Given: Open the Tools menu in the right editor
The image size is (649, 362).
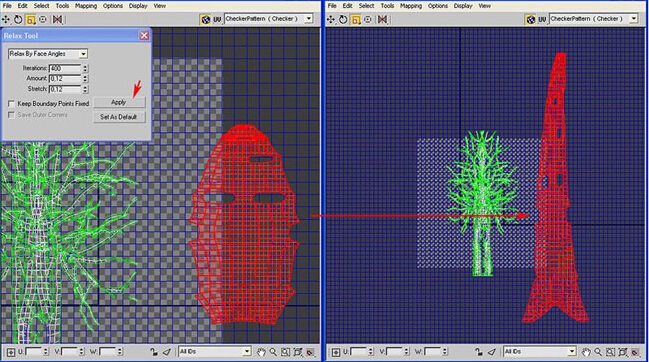Looking at the screenshot, I should 387,6.
